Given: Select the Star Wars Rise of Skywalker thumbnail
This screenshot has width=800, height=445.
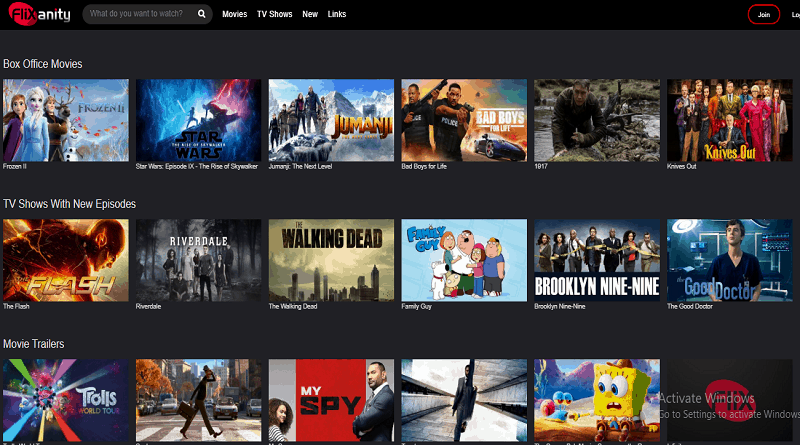Looking at the screenshot, I should pyautogui.click(x=198, y=120).
